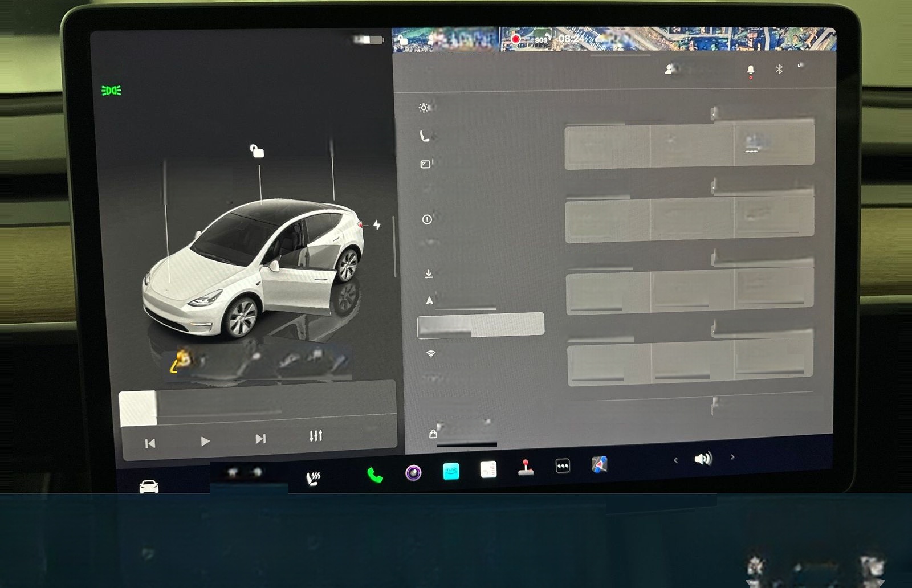Open the Navigation menu with the arrow icon

[429, 300]
